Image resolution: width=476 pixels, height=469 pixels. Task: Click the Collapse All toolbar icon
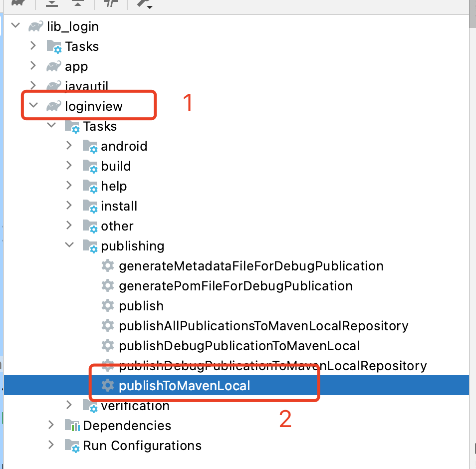[78, 3]
